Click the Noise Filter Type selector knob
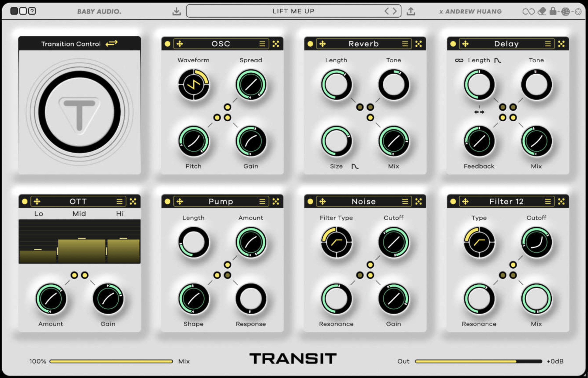The image size is (588, 378). pyautogui.click(x=336, y=242)
